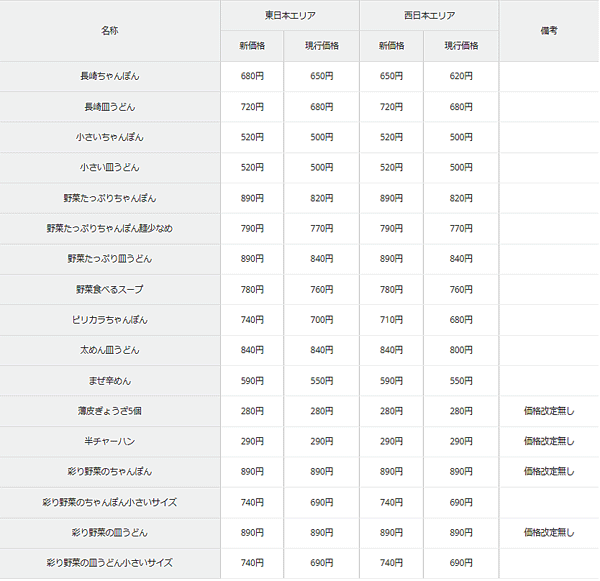
Task: Select the 彩り野菜のちゃんぽん row name
Action: [x=110, y=472]
